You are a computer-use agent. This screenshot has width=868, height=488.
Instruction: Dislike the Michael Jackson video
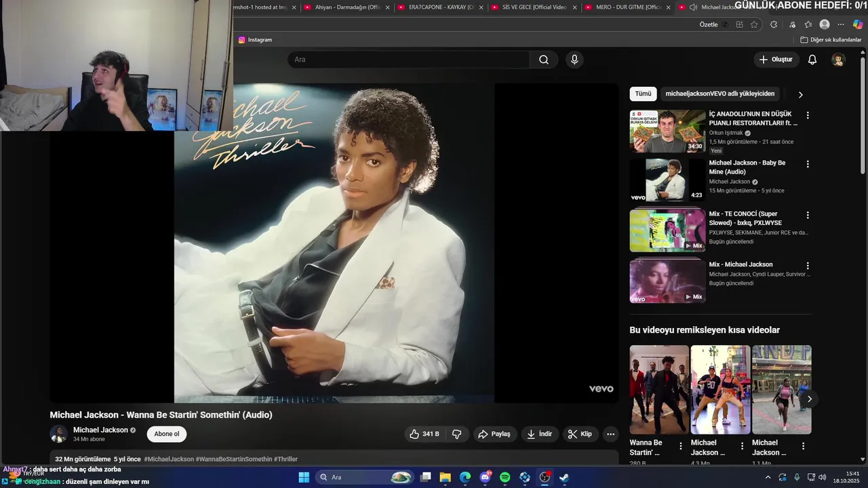(457, 434)
